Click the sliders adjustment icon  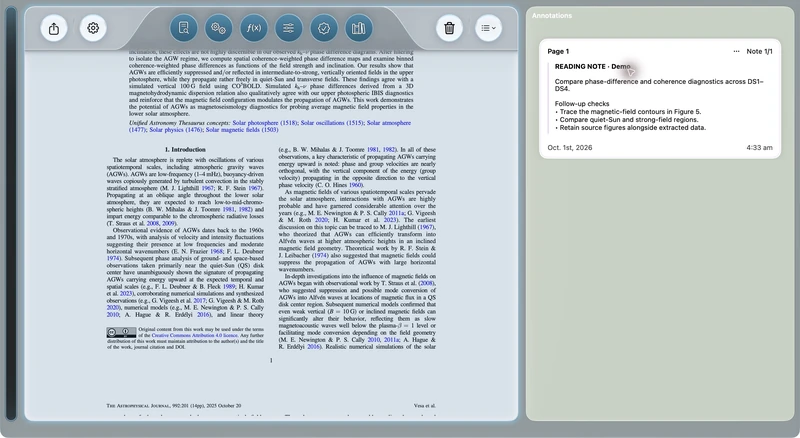289,28
